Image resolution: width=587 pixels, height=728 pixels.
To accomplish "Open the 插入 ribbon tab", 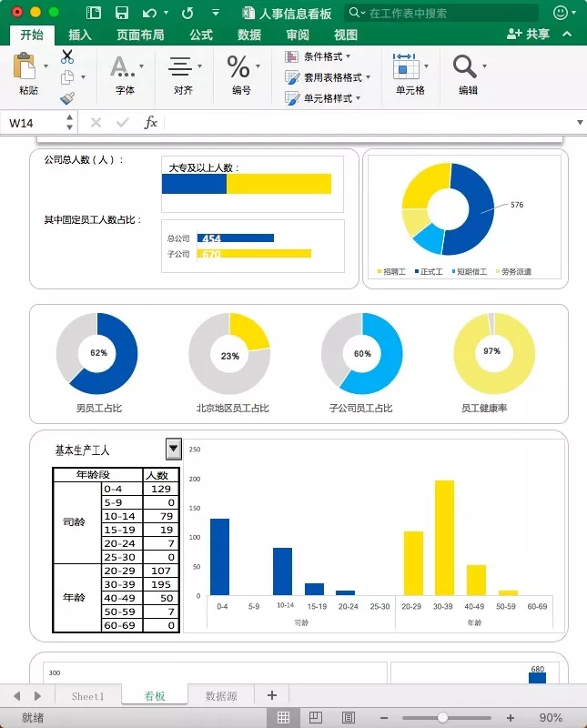I will click(80, 35).
